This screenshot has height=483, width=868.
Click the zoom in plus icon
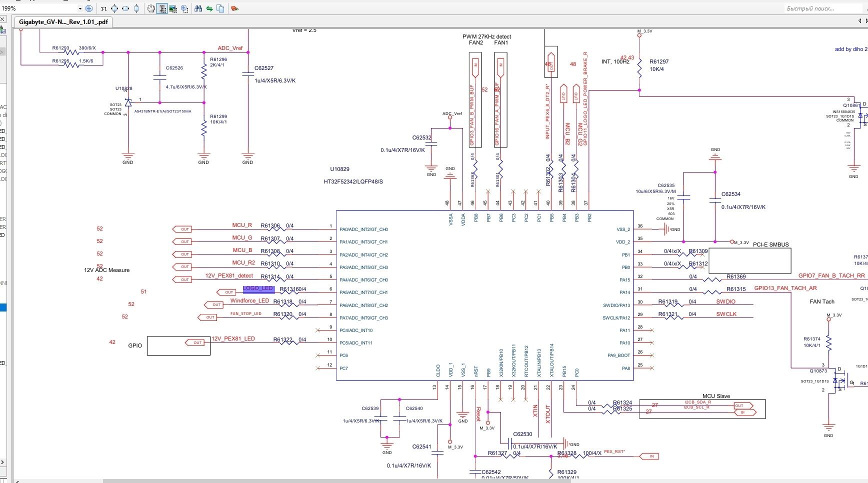89,8
